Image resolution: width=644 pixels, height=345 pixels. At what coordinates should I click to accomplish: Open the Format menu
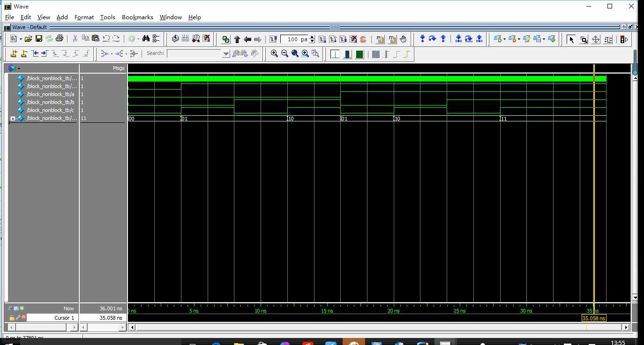point(84,17)
